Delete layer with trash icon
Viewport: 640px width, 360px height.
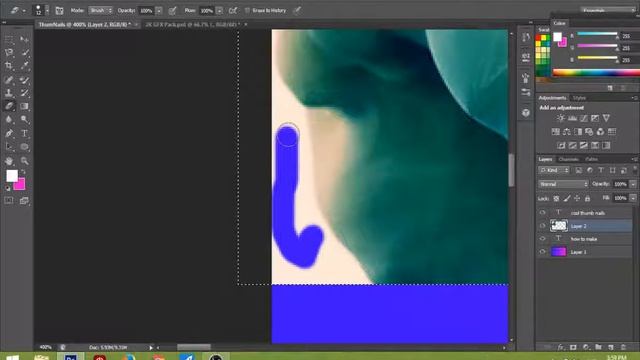coord(623,347)
